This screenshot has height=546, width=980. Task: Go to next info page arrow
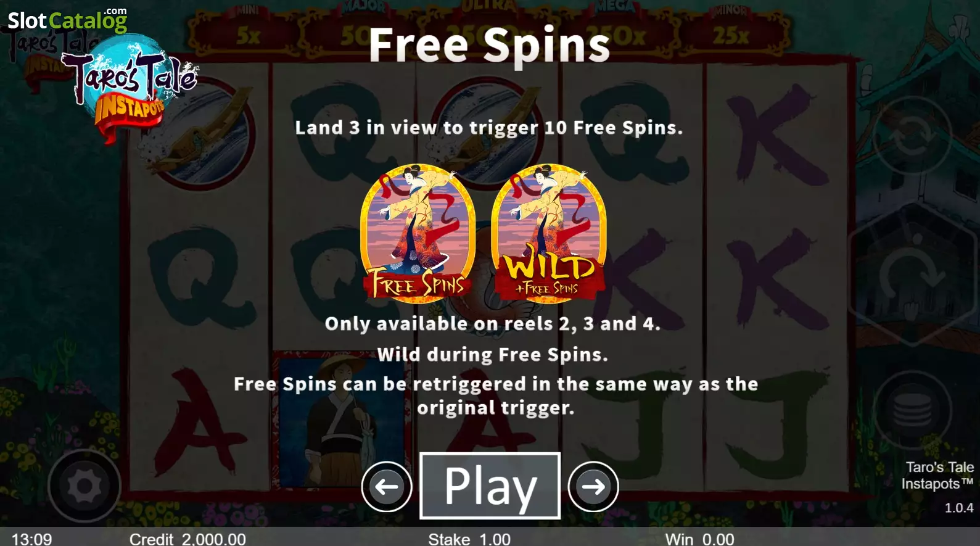pyautogui.click(x=593, y=487)
